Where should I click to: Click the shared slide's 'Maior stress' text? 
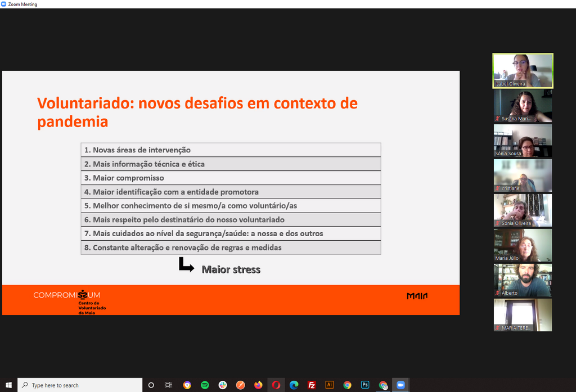[231, 270]
